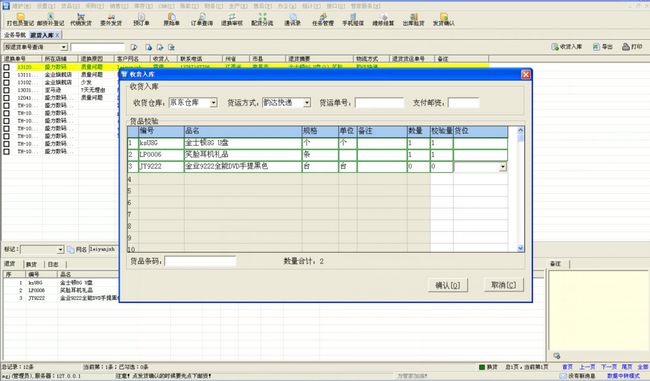Open 退换审核 toolbar icon
The height and width of the screenshot is (381, 650).
[x=232, y=19]
